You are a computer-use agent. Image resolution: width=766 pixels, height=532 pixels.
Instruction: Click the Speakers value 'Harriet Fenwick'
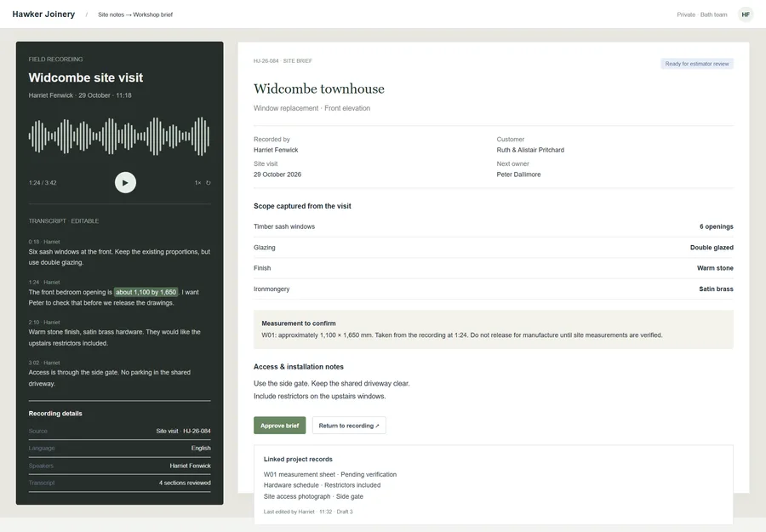(x=190, y=466)
